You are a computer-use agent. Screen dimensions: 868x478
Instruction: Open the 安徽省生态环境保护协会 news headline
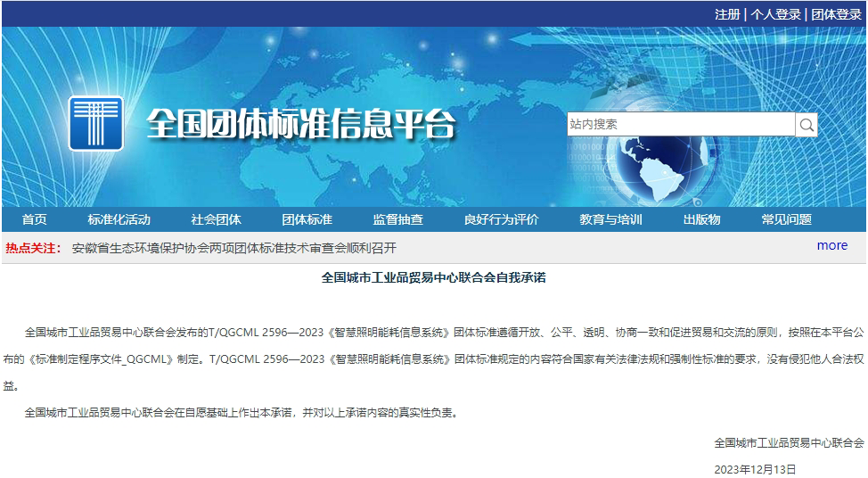pos(234,248)
